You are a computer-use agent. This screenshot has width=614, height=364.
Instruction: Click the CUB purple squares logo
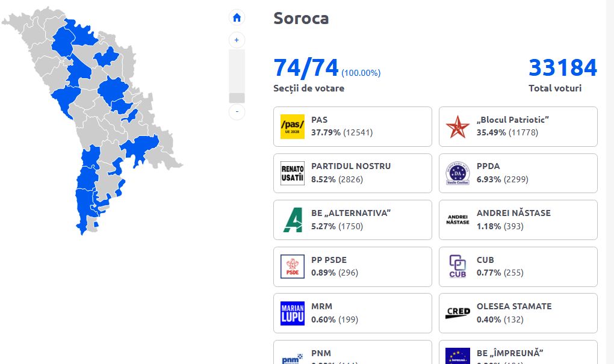457,266
